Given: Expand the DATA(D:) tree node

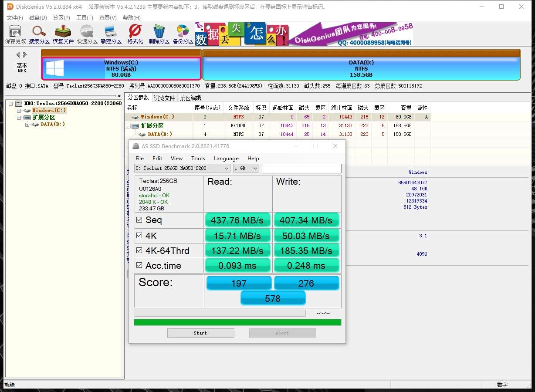Looking at the screenshot, I should point(27,125).
